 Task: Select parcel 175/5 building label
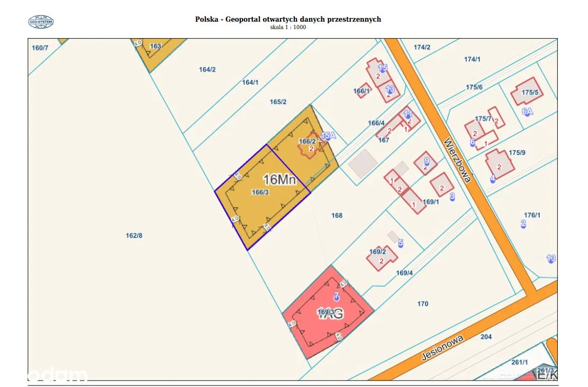click(530, 93)
